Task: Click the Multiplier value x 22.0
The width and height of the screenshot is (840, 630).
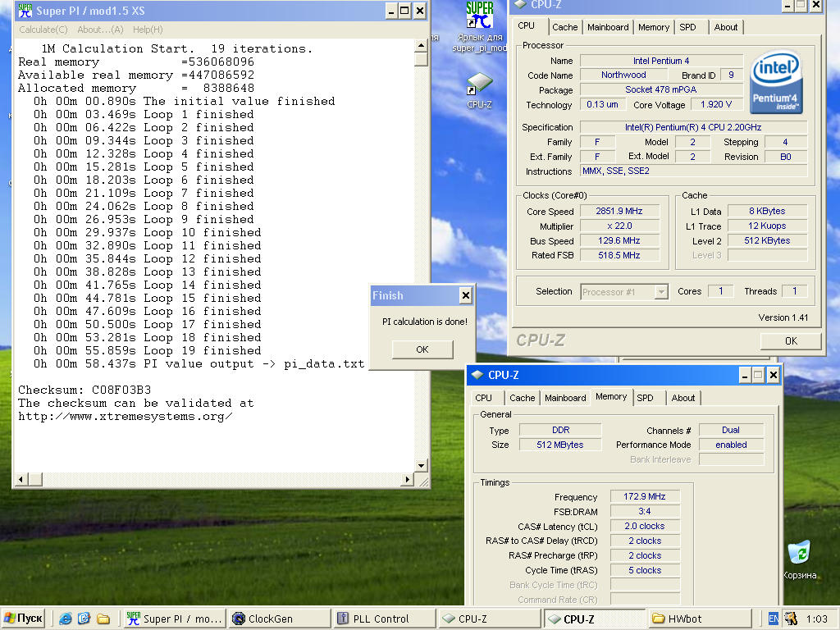Action: [619, 226]
